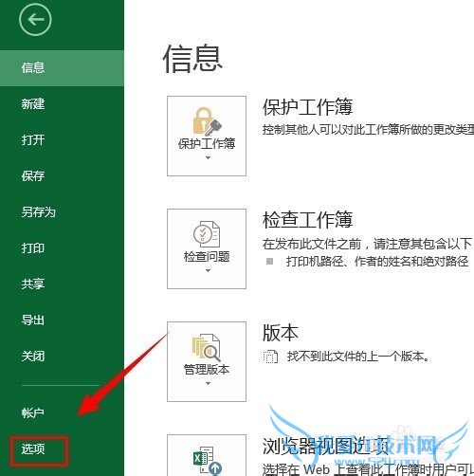
Task: Choose 导出 in the sidebar
Action: pos(33,320)
